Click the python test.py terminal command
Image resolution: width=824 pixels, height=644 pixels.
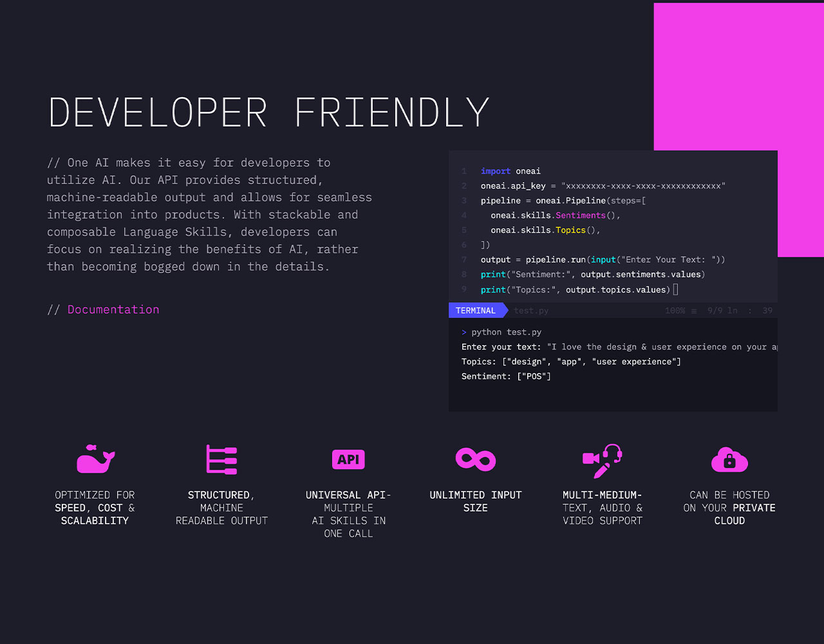pyautogui.click(x=506, y=332)
